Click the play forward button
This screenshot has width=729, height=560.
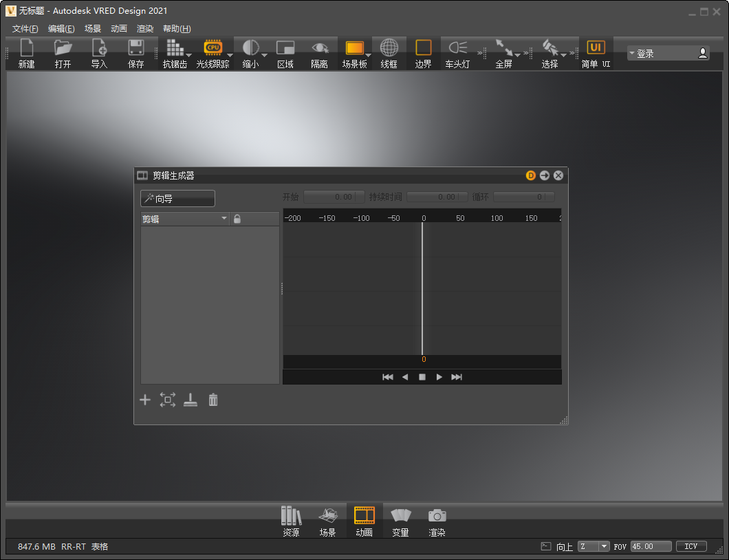click(439, 377)
